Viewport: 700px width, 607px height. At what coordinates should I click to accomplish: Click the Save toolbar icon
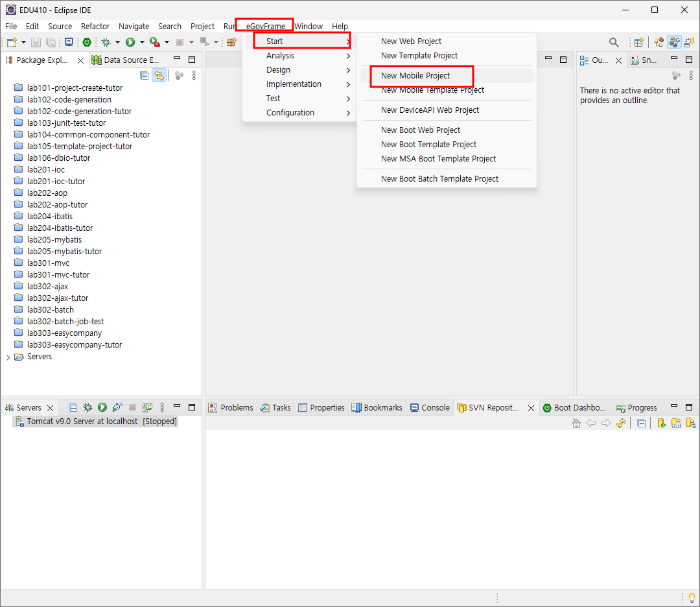[36, 42]
